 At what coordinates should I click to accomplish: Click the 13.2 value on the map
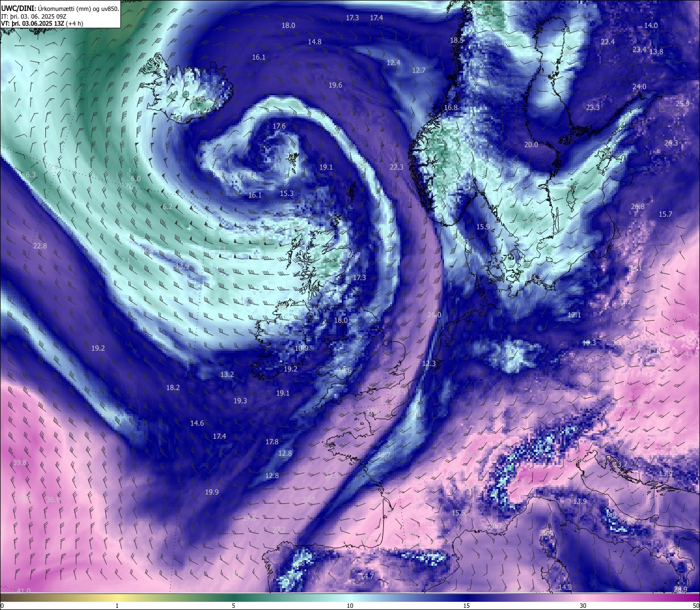pyautogui.click(x=227, y=374)
